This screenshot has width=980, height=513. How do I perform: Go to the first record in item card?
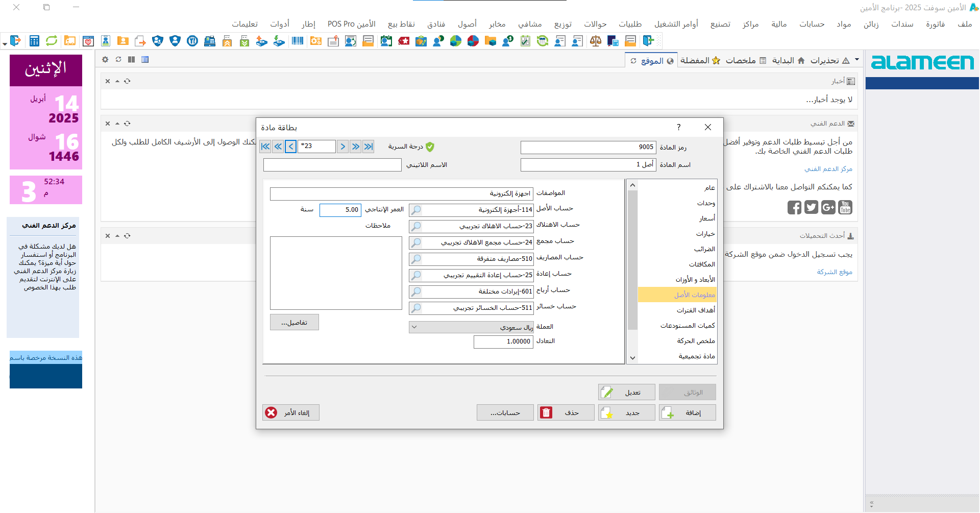coord(265,146)
